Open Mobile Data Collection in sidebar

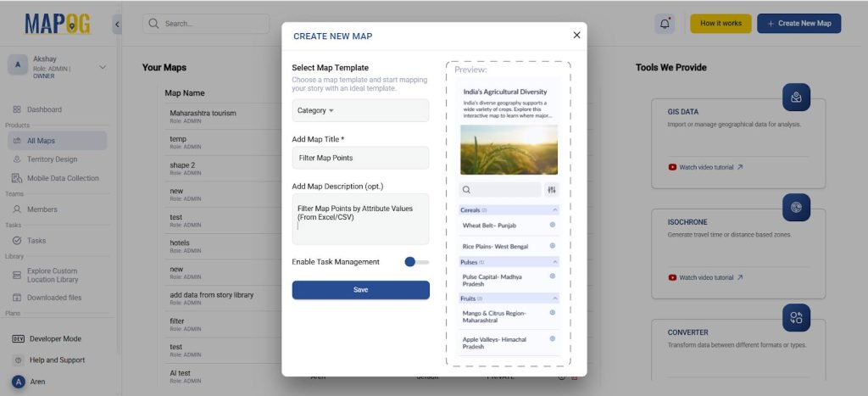(63, 178)
